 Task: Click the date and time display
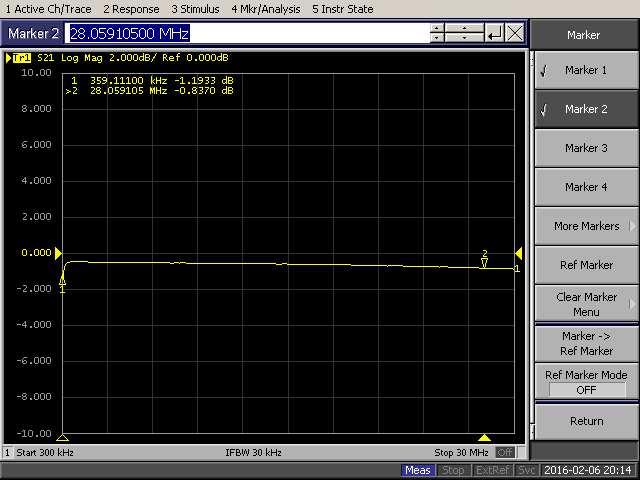click(588, 470)
